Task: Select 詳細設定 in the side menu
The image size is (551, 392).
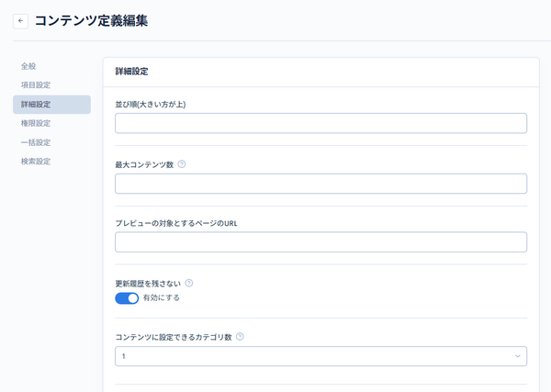Action: pyautogui.click(x=51, y=105)
